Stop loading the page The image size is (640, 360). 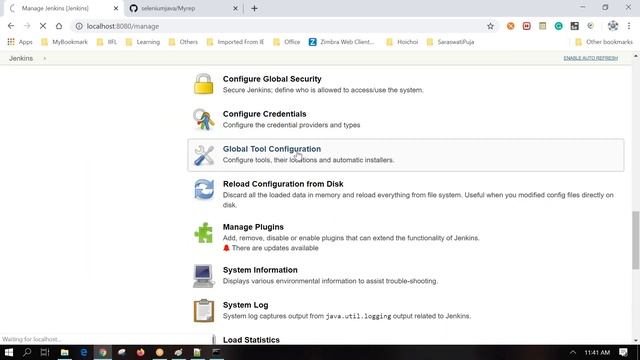tap(43, 26)
